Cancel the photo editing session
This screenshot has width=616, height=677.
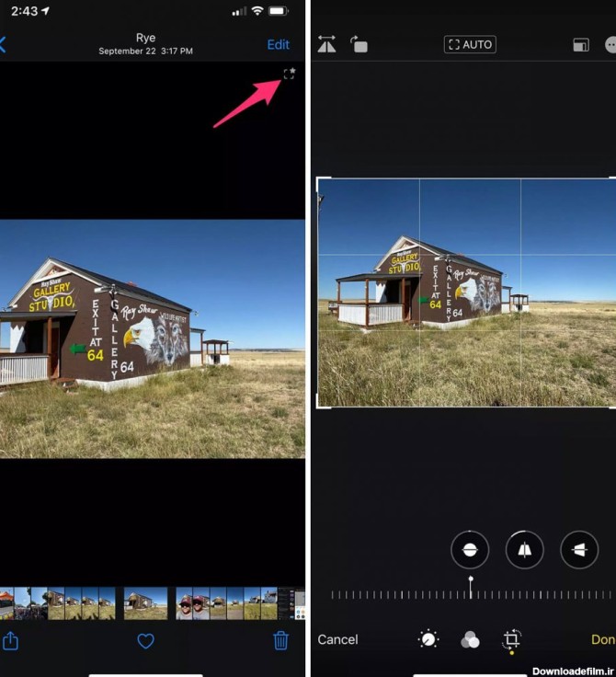click(337, 639)
